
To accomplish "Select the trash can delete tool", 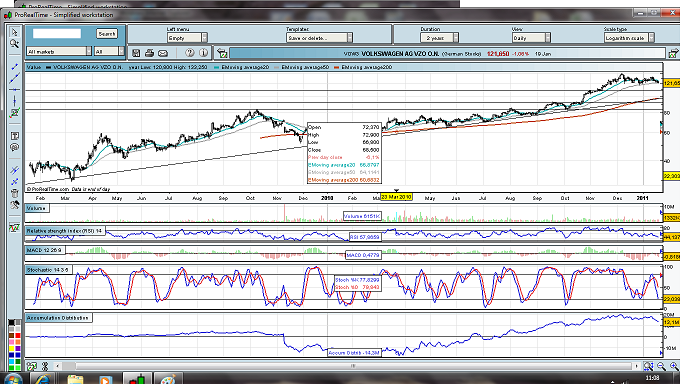I will tap(14, 193).
